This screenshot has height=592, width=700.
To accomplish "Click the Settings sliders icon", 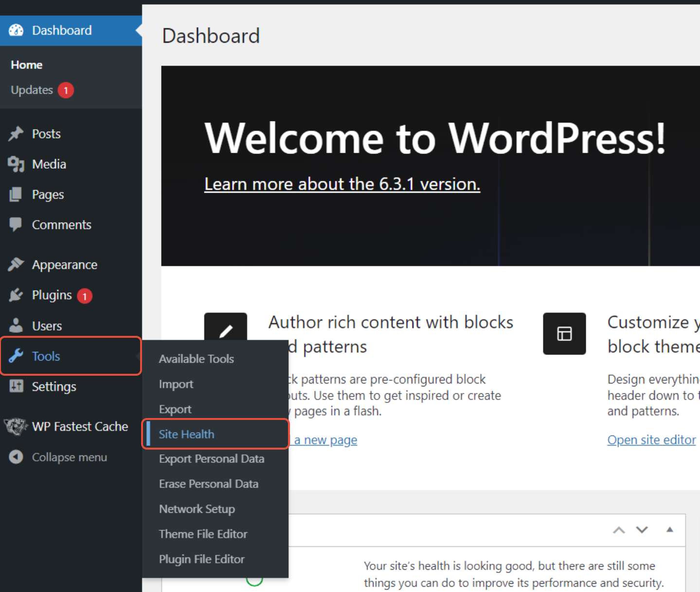I will (x=17, y=386).
